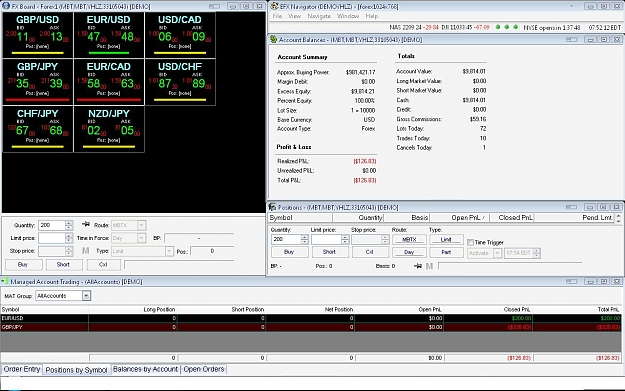625x391 pixels.
Task: Open the Navigate menu
Action: click(x=319, y=16)
